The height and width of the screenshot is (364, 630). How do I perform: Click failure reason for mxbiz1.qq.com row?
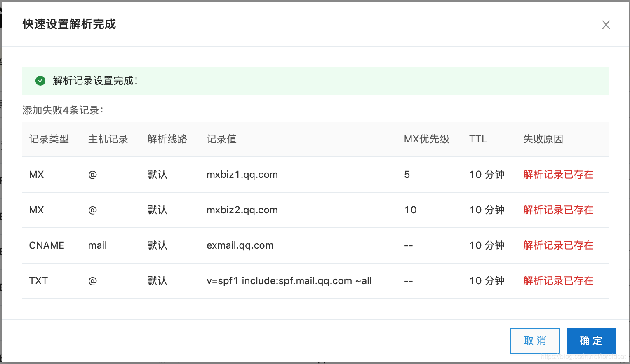(558, 175)
